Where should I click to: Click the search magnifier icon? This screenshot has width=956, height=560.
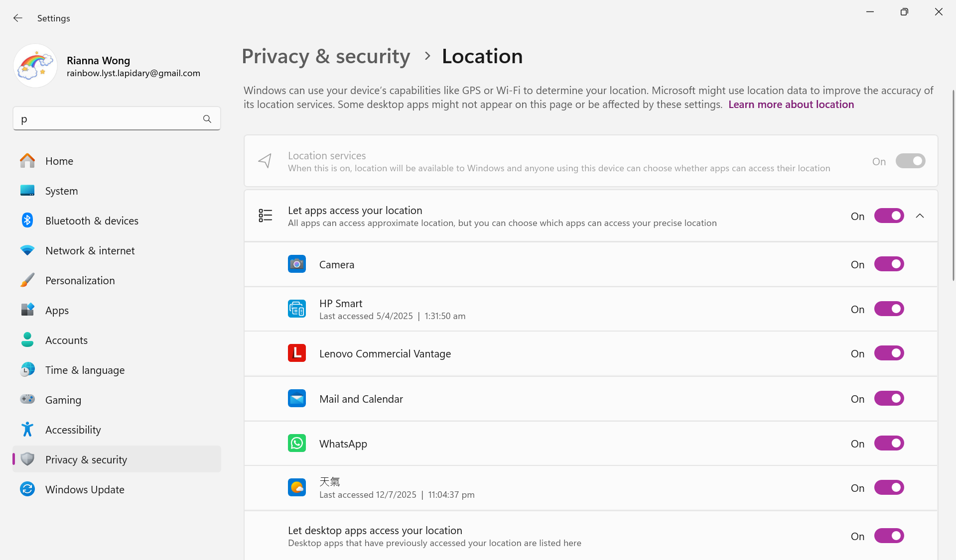[207, 119]
